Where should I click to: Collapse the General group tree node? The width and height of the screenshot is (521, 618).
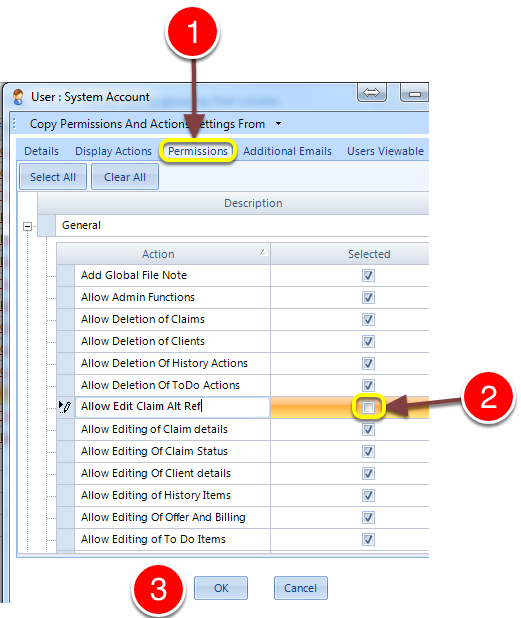point(27,226)
